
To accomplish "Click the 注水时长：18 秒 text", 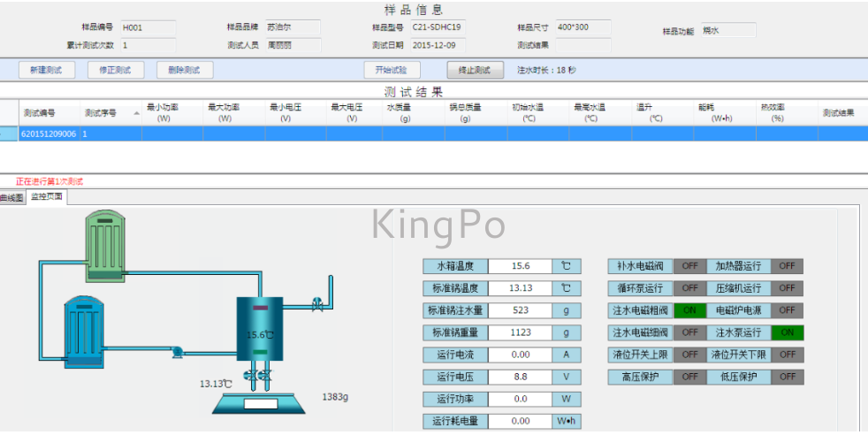I will [546, 70].
